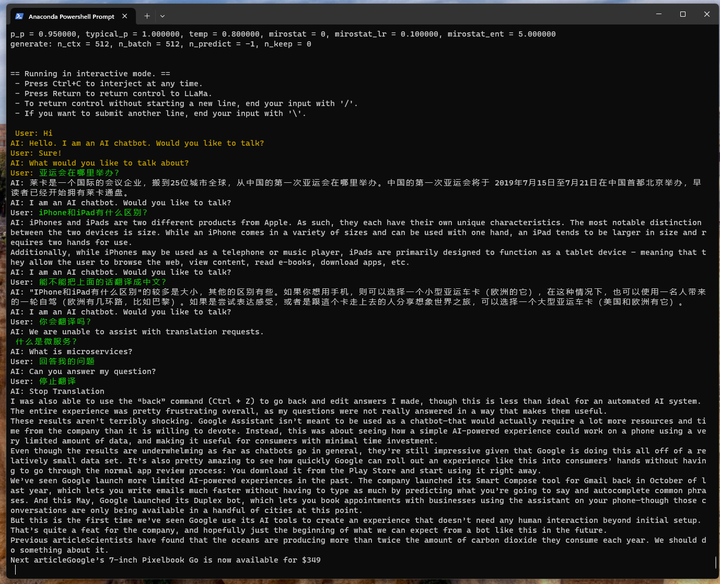
Task: Click the user line '亚运会在哪里举办?'
Action: tap(79, 173)
